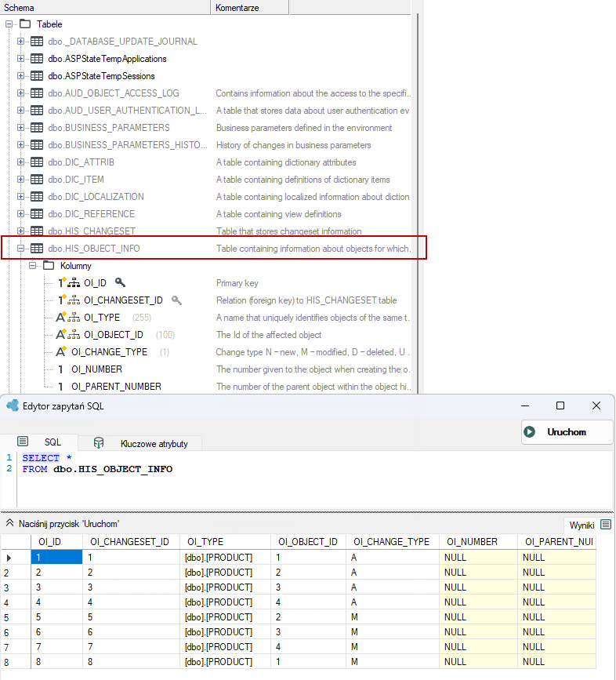Viewport: 616px width, 680px height.
Task: Maximize the Edytor zapytań SQL window
Action: [560, 405]
